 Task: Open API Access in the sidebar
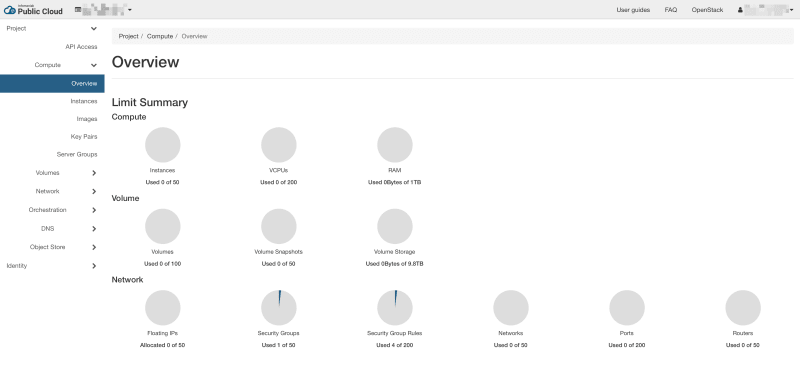tap(81, 47)
